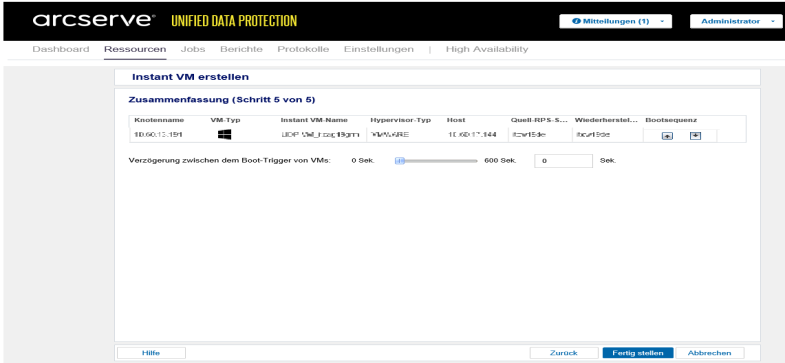Viewport: 785px width, 363px height.
Task: Click the Hypervisor-Typ column header
Action: [401, 120]
